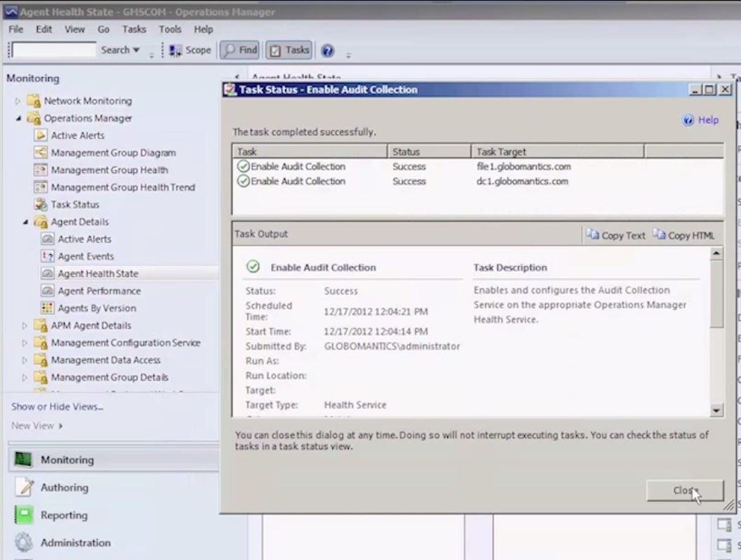
Task: Click the Help question mark toolbar icon
Action: pos(327,51)
